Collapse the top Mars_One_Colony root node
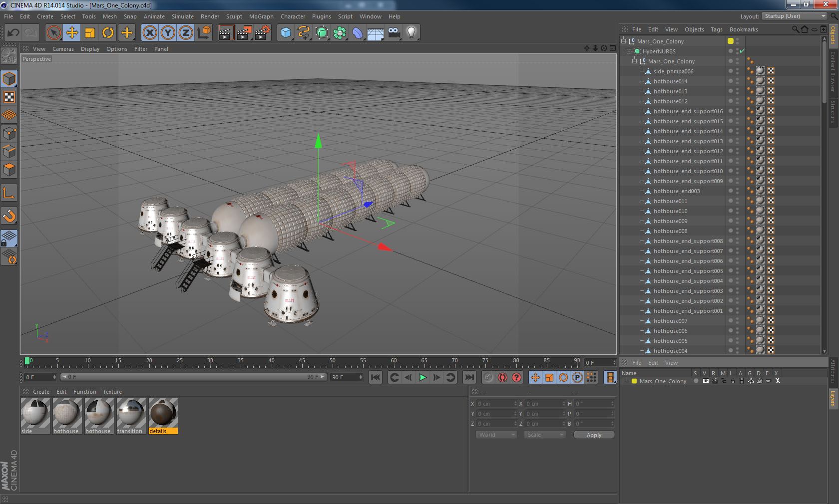This screenshot has width=839, height=504. [x=623, y=41]
